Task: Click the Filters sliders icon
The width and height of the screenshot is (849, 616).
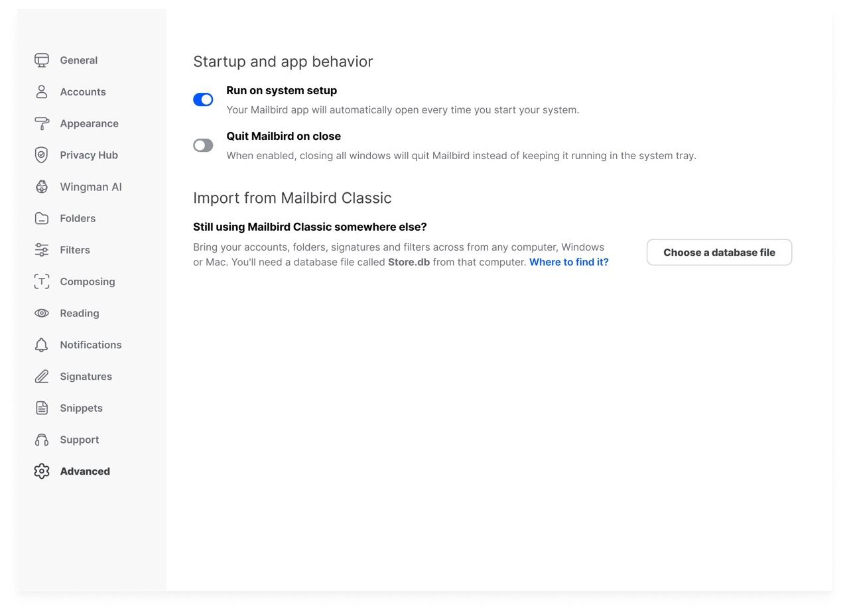Action: coord(42,250)
